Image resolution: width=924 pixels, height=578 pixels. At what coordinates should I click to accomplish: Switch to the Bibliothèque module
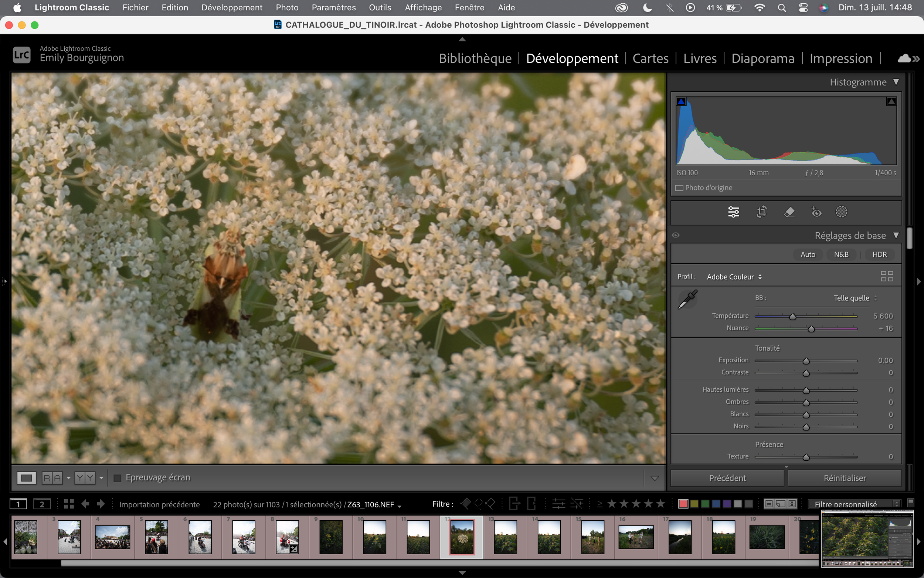tap(475, 58)
